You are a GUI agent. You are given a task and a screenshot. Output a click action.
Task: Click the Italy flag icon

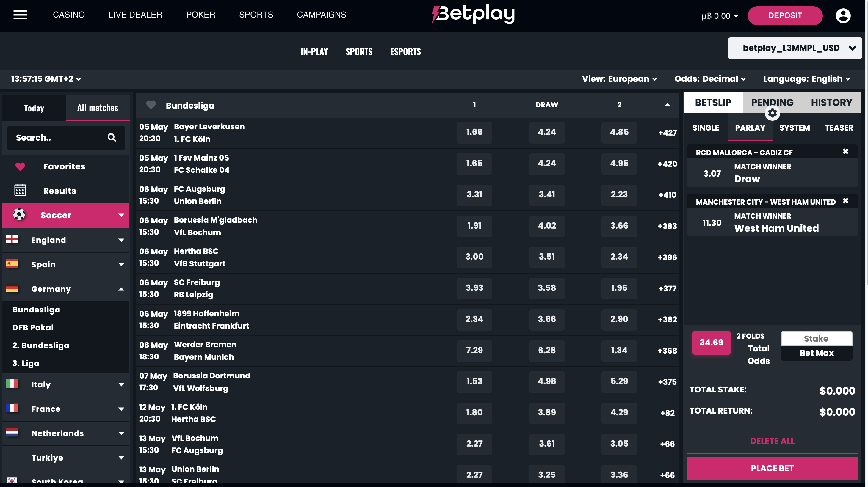[x=12, y=384]
